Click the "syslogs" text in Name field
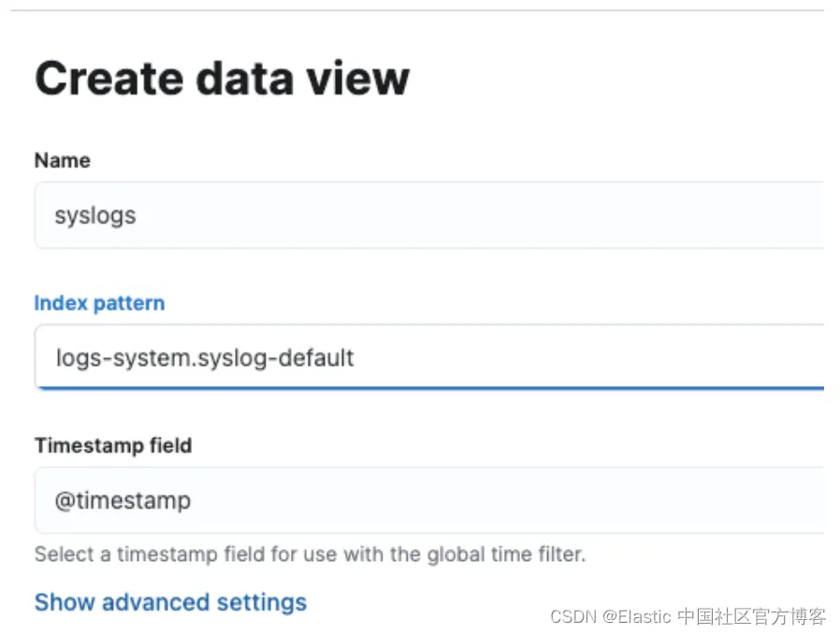This screenshot has height=634, width=840. coord(95,216)
